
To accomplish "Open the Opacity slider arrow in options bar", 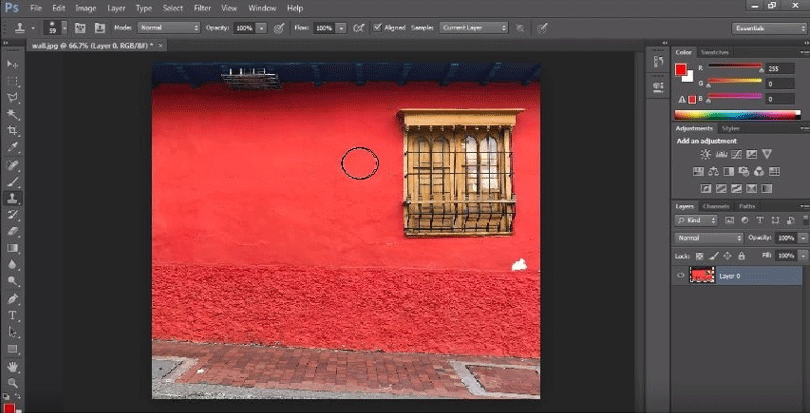I will pyautogui.click(x=262, y=28).
